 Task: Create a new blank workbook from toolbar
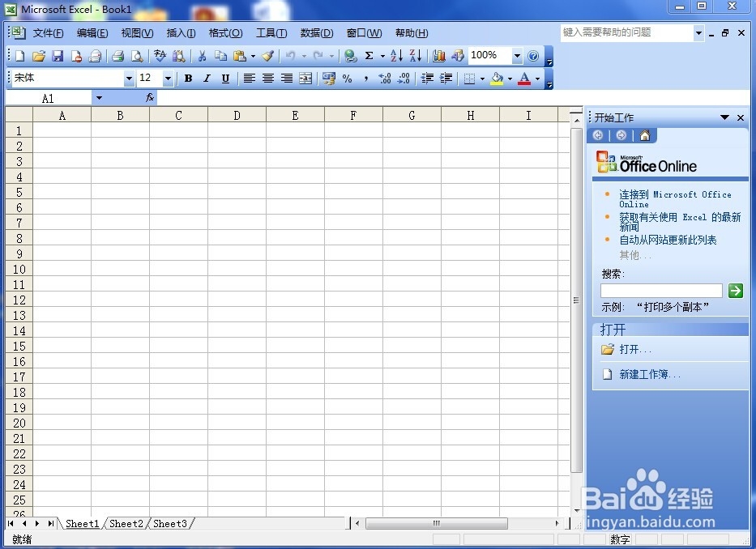point(19,56)
